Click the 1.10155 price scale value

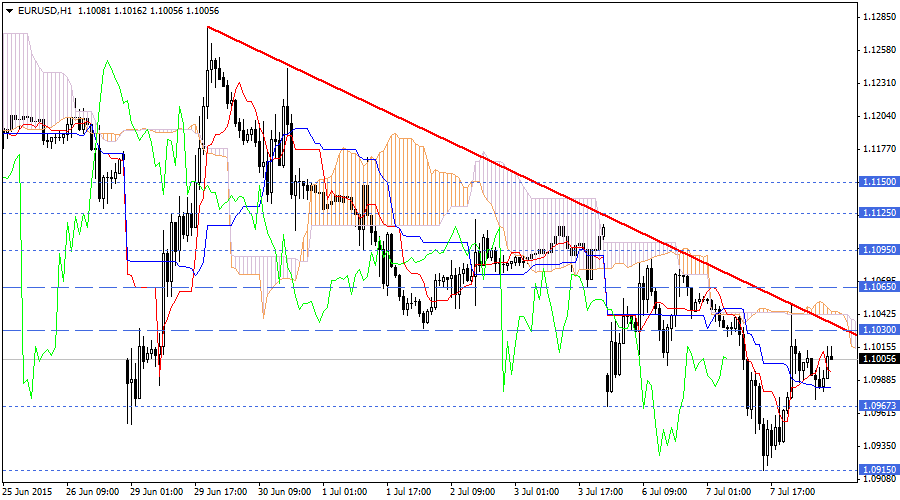coord(879,346)
